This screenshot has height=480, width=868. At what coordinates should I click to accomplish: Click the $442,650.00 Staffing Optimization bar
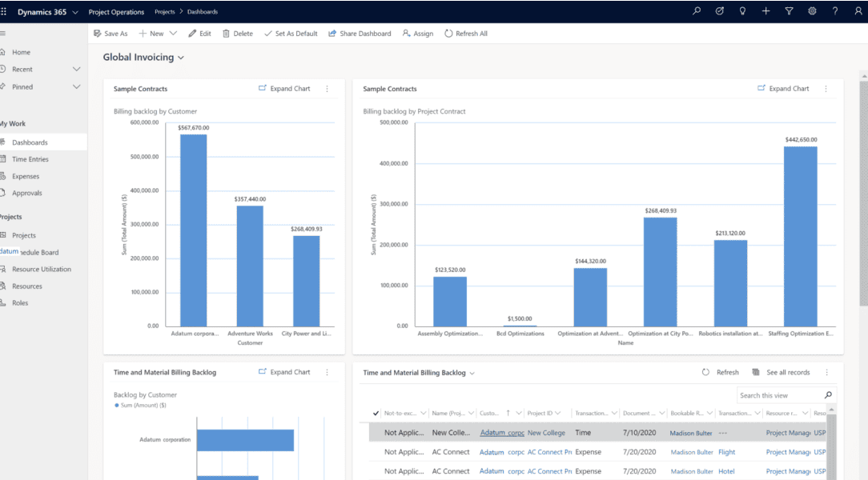point(801,236)
